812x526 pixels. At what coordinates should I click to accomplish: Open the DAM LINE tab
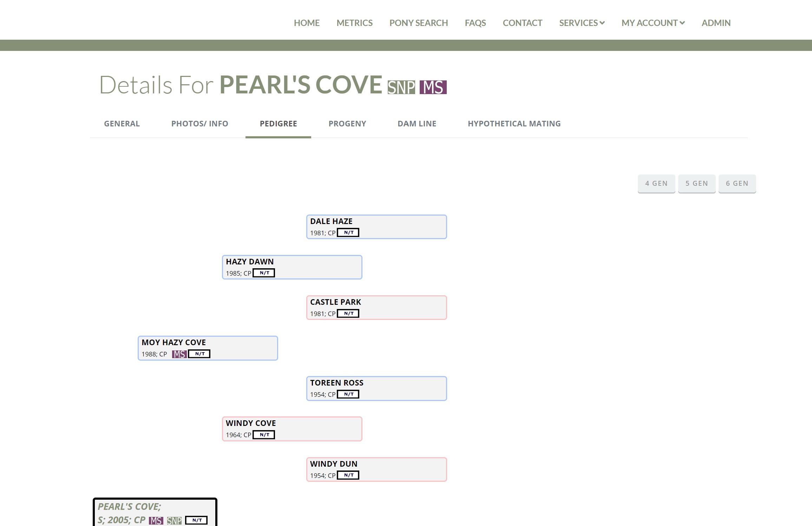point(417,124)
